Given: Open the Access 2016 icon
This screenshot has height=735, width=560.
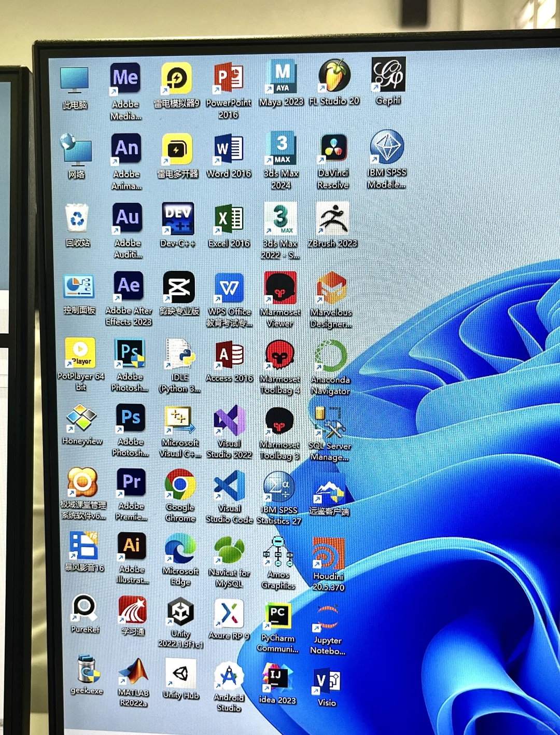Looking at the screenshot, I should (x=230, y=356).
